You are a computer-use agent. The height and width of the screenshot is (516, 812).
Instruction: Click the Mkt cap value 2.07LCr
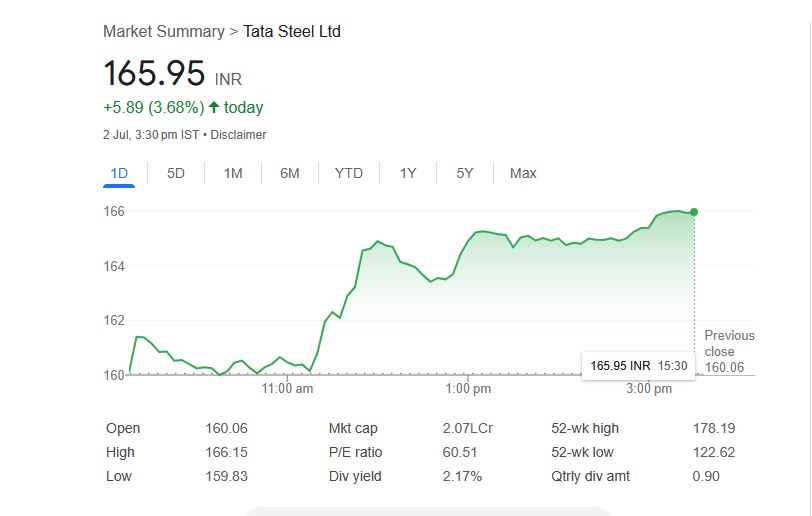point(468,428)
